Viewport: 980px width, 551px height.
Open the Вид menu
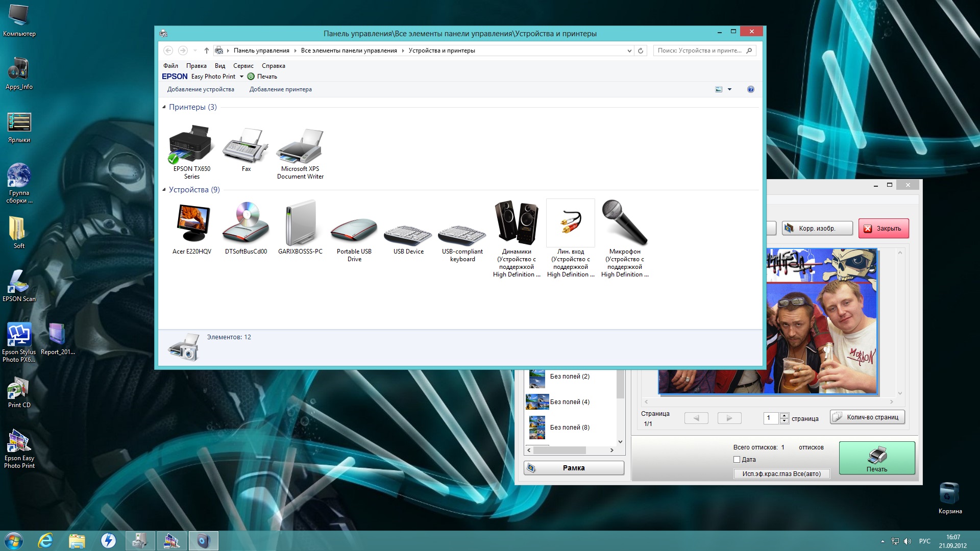pos(220,66)
